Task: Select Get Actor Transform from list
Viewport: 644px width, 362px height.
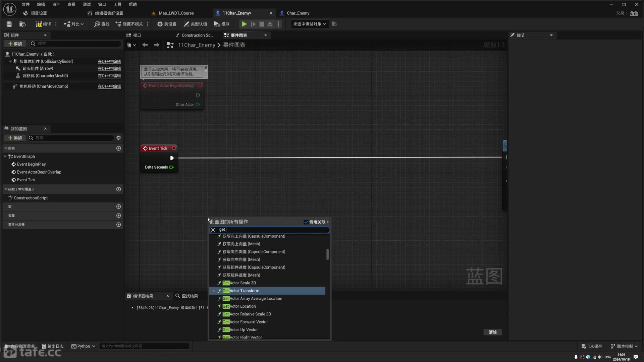Action: tap(267, 291)
